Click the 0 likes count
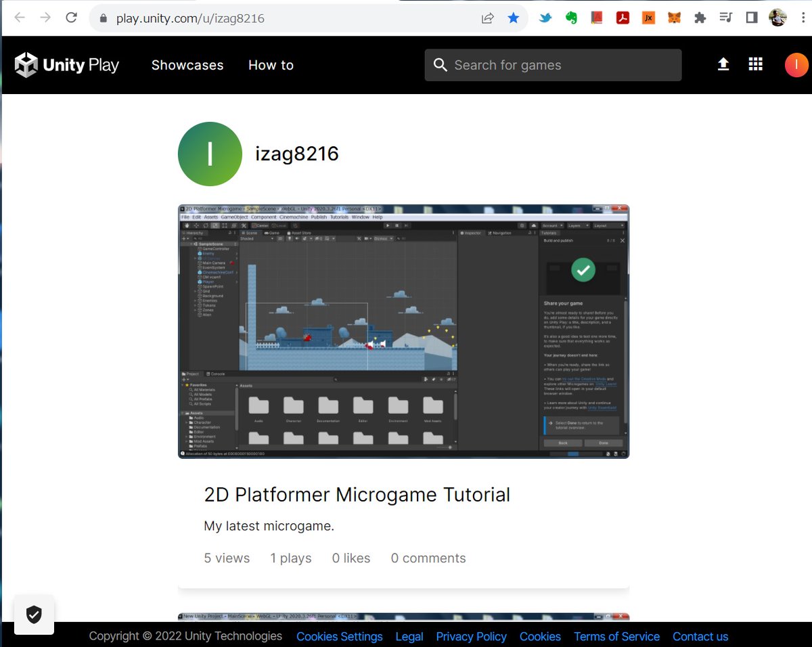 [x=351, y=558]
